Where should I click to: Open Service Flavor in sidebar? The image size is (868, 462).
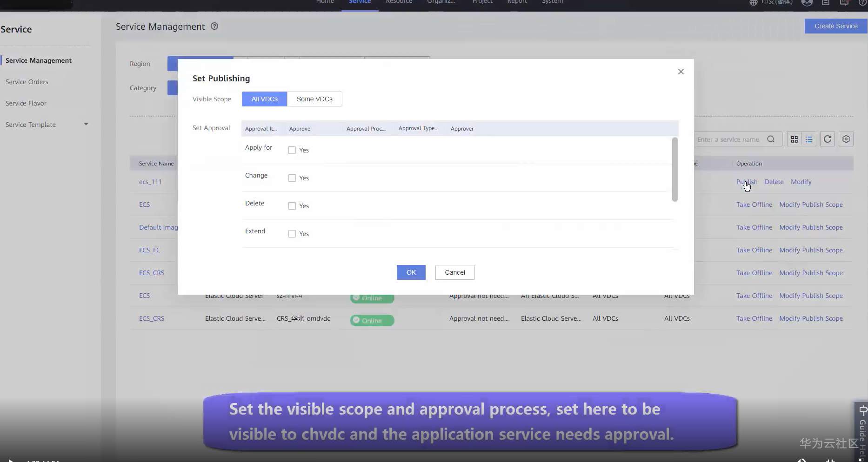[26, 103]
